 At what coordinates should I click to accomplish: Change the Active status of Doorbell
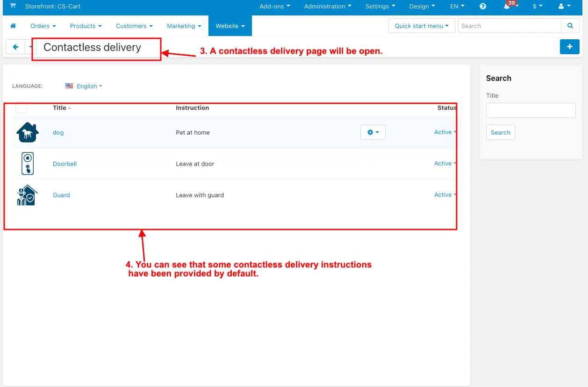click(x=445, y=163)
